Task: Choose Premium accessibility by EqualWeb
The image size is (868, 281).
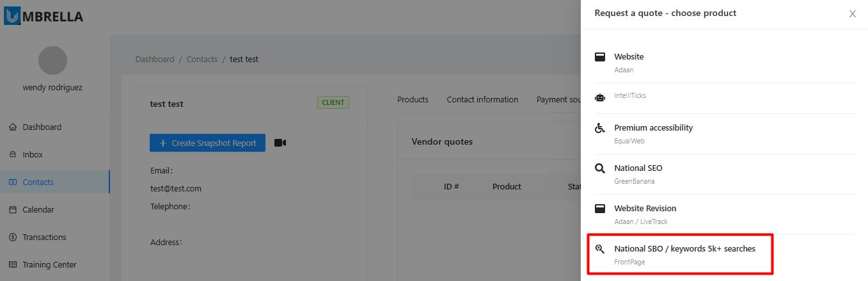Action: pos(725,134)
